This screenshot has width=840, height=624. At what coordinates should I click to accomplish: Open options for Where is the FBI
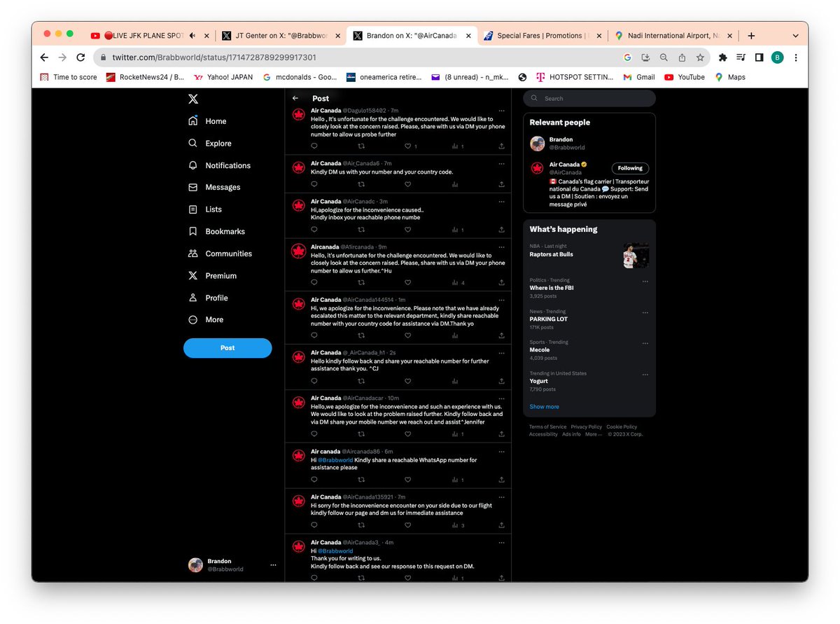tap(645, 282)
